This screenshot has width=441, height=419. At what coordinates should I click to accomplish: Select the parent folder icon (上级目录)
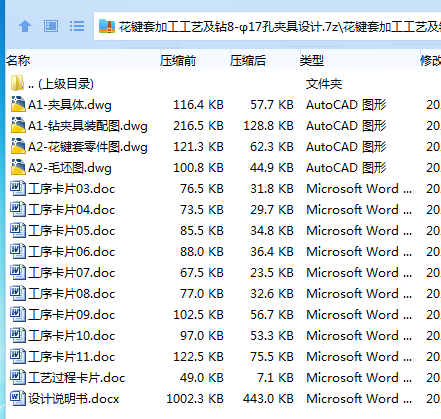tap(17, 83)
